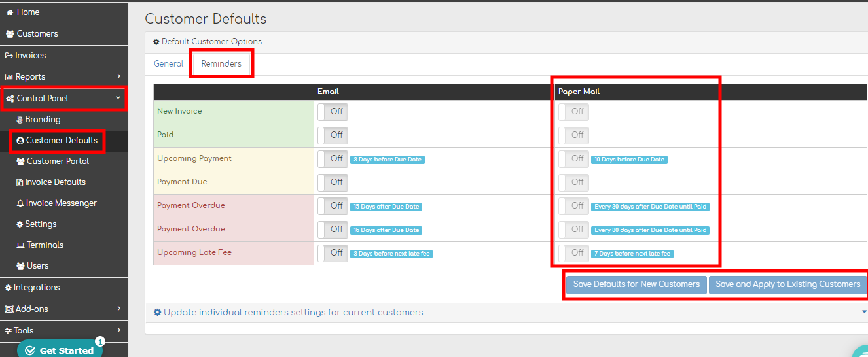Click the Customer Portal people icon

pos(20,161)
